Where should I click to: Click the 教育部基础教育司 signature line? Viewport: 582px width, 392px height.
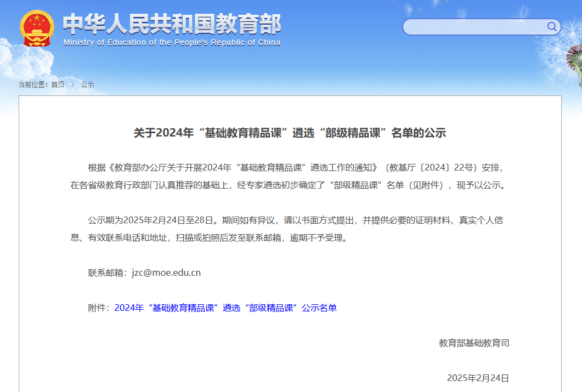474,343
